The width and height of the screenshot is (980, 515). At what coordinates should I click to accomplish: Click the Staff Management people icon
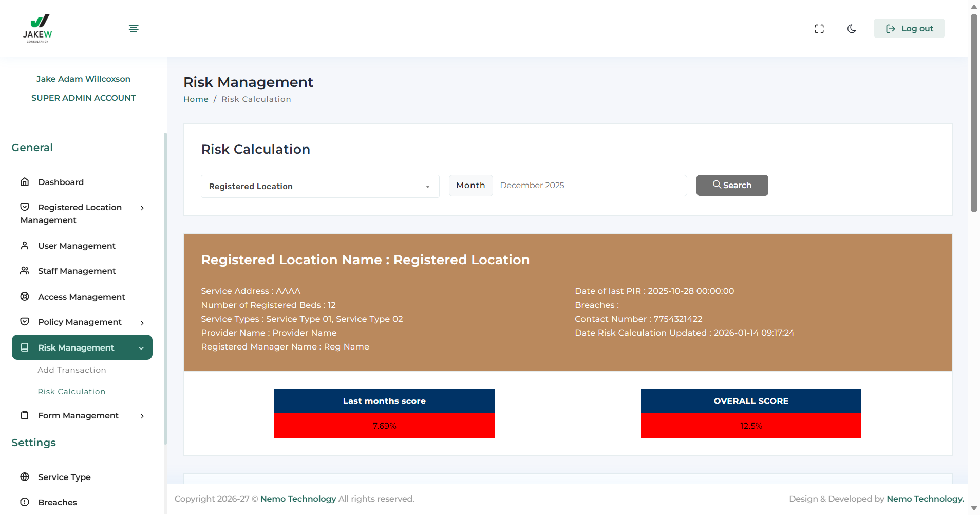[x=25, y=271]
